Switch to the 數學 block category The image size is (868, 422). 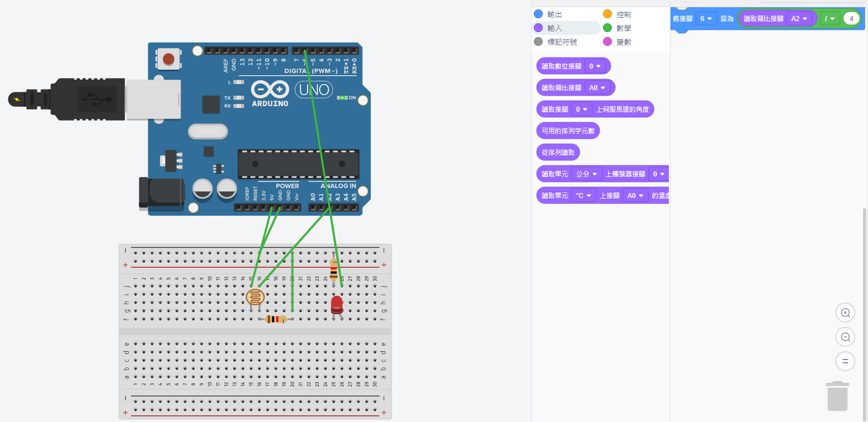pyautogui.click(x=623, y=28)
